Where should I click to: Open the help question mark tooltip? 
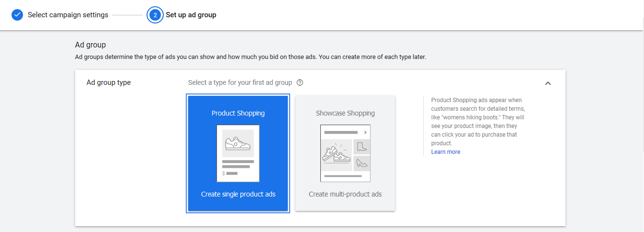(x=300, y=82)
